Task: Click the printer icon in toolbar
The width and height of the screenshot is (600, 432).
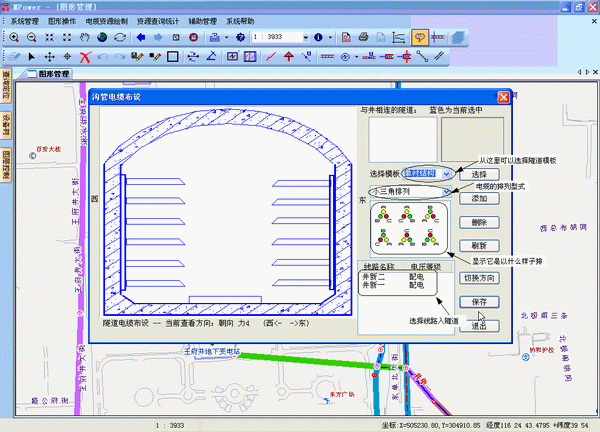Action: (364, 37)
